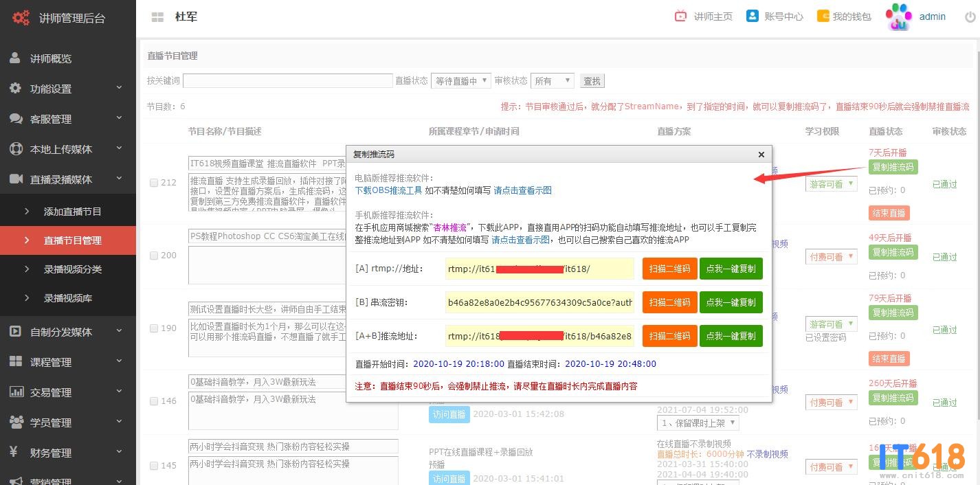Open 付费可看 dropdown in row 146
The height and width of the screenshot is (485, 980).
click(832, 403)
